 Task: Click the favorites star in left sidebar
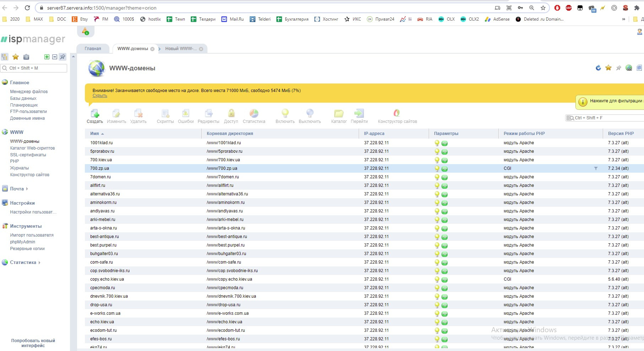16,57
